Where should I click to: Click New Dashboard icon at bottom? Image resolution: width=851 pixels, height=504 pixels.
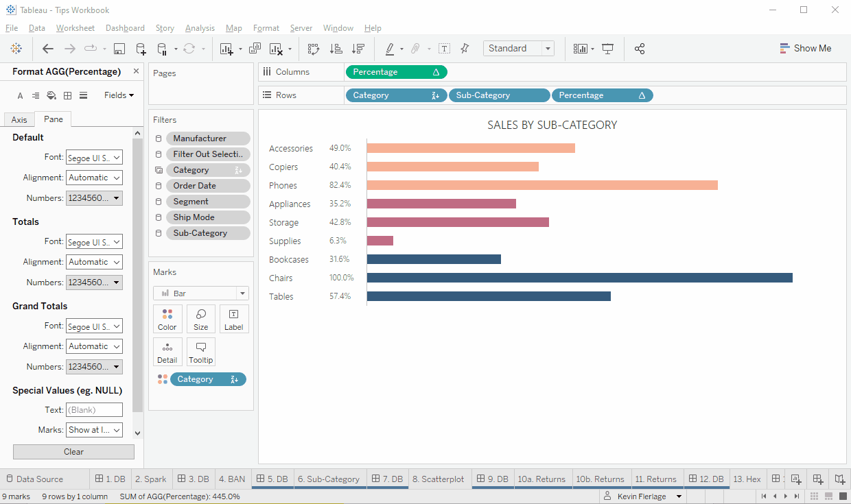click(817, 479)
